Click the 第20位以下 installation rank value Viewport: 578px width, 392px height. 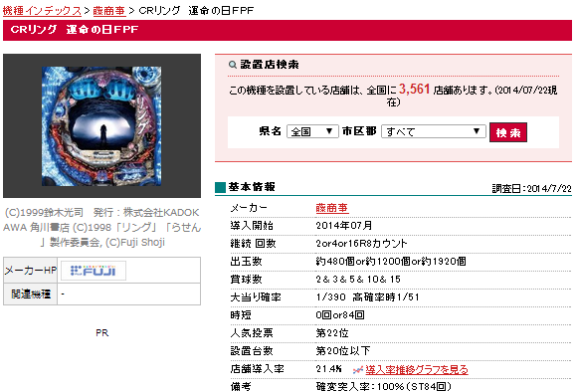coord(343,351)
